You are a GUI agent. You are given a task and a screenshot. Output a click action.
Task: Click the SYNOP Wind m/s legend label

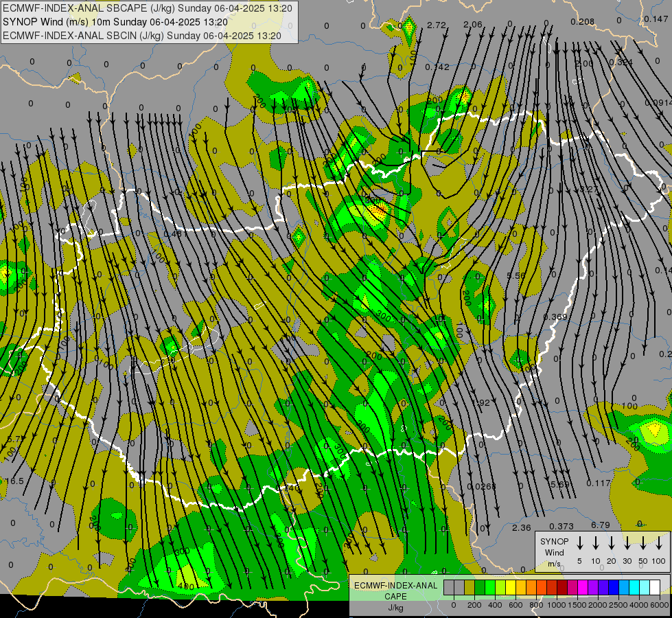[x=554, y=553]
